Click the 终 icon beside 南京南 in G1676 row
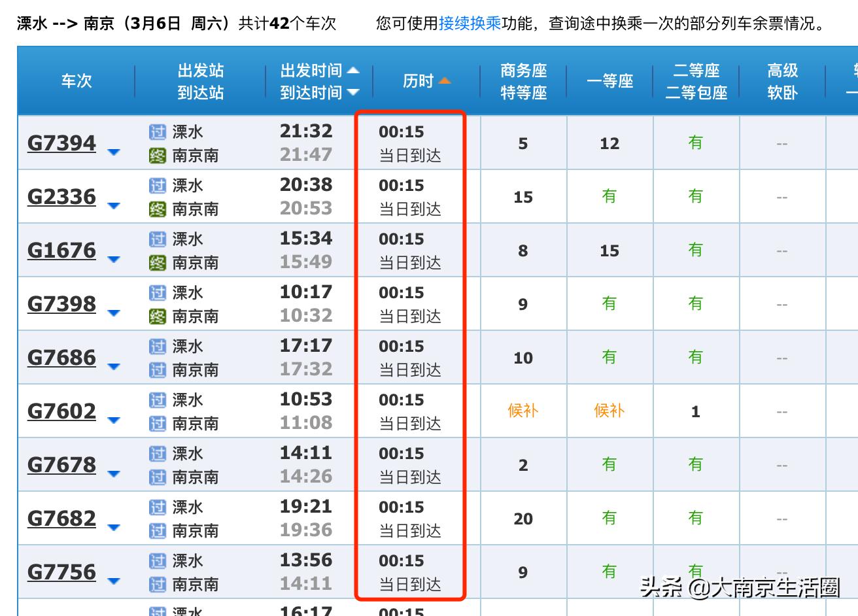Image resolution: width=858 pixels, height=616 pixels. (158, 262)
